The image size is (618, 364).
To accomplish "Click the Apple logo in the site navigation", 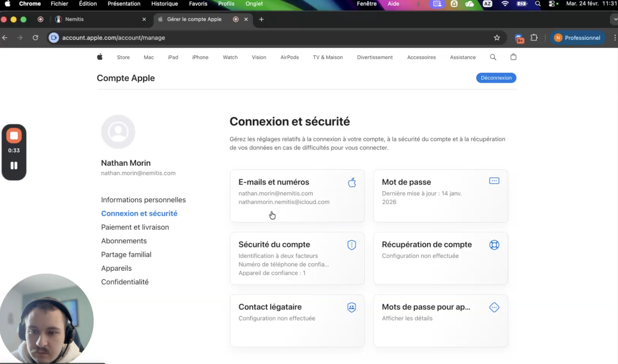I will pos(100,57).
